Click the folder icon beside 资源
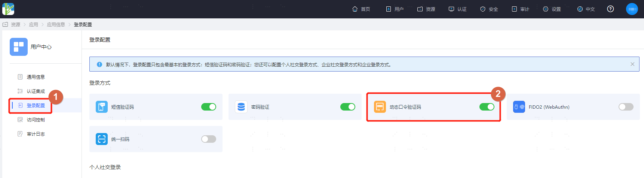The image size is (644, 178). tap(420, 9)
